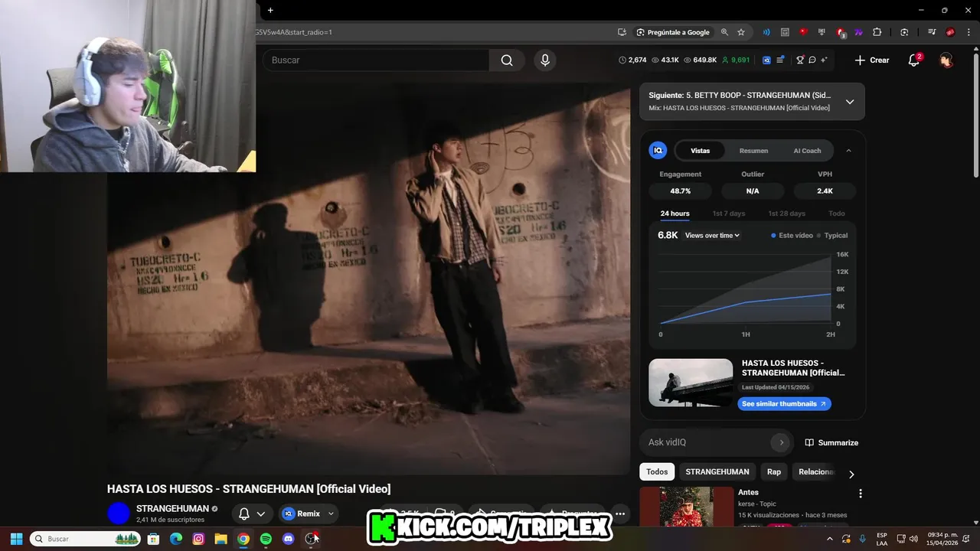Open the Remix dropdown arrow
The image size is (980, 551).
pyautogui.click(x=331, y=514)
